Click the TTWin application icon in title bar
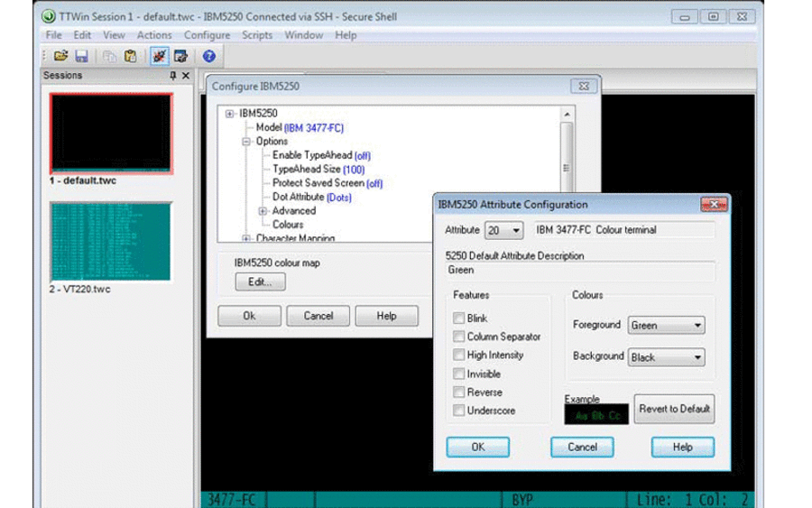 (x=48, y=16)
